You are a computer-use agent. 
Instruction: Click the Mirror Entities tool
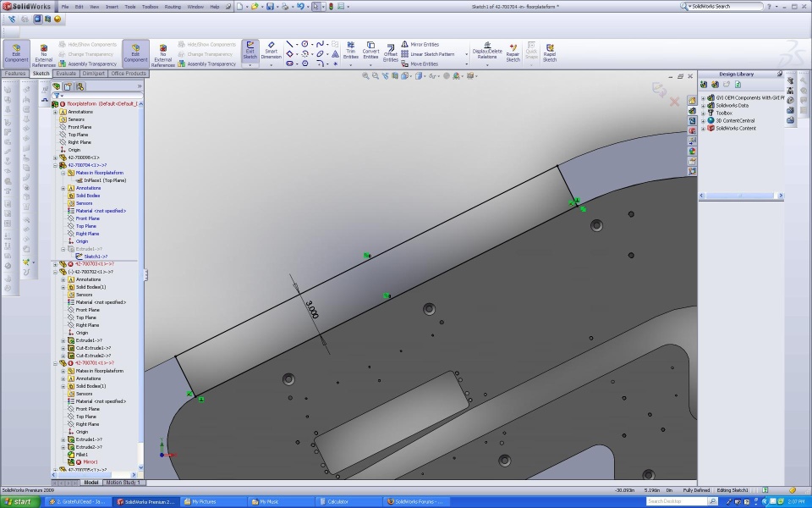tap(420, 45)
